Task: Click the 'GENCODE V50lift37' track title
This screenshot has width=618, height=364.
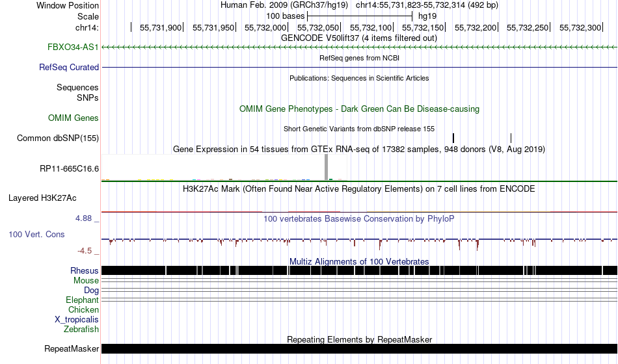Action: point(359,38)
